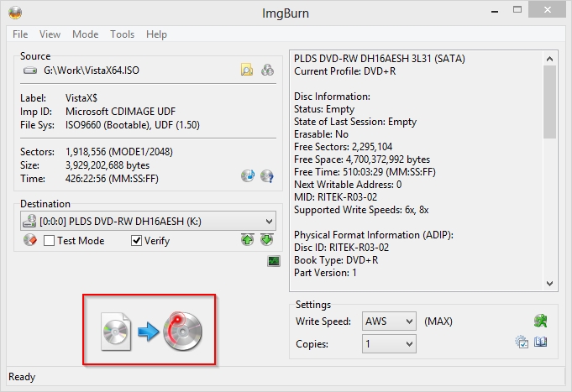Viewport: 572px width, 392px height.
Task: Maximize the ImgBurn window
Action: click(517, 10)
